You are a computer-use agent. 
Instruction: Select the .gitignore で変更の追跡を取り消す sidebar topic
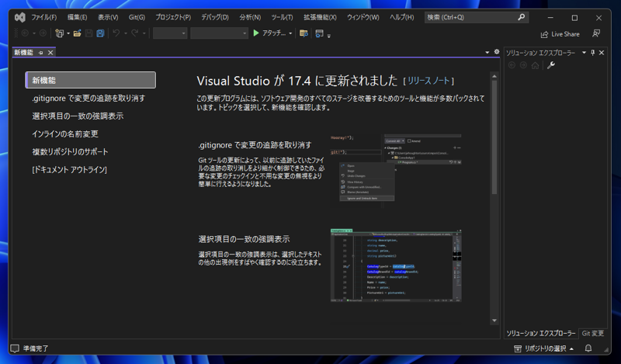(x=88, y=99)
